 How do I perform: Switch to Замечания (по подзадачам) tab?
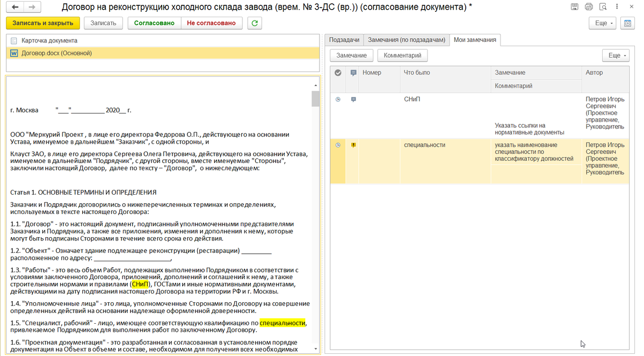click(x=406, y=40)
